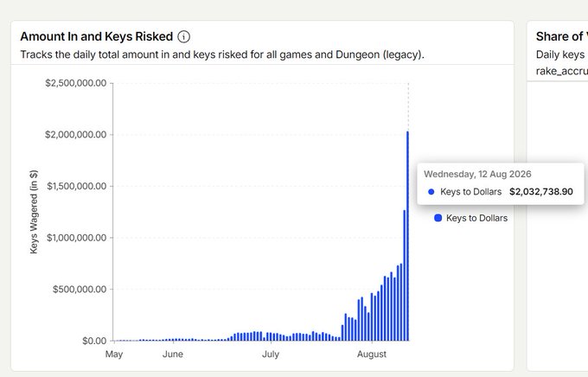The image size is (588, 377).
Task: Toggle the Keys to Dollars legend swatch
Action: tap(438, 218)
